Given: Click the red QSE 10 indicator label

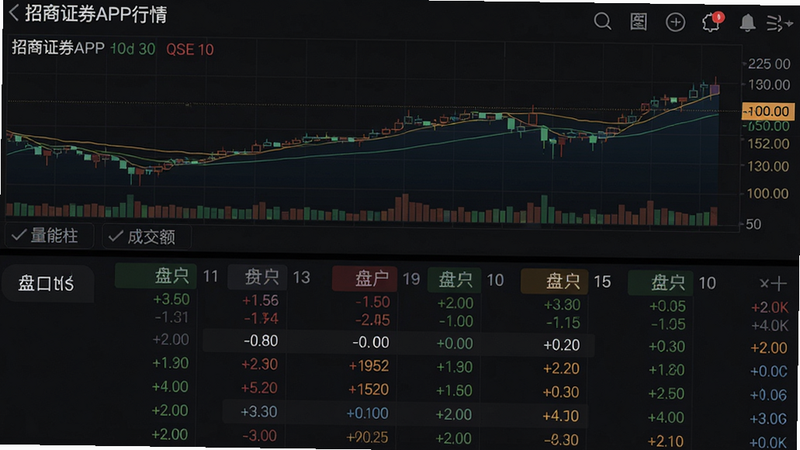Looking at the screenshot, I should pyautogui.click(x=190, y=49).
